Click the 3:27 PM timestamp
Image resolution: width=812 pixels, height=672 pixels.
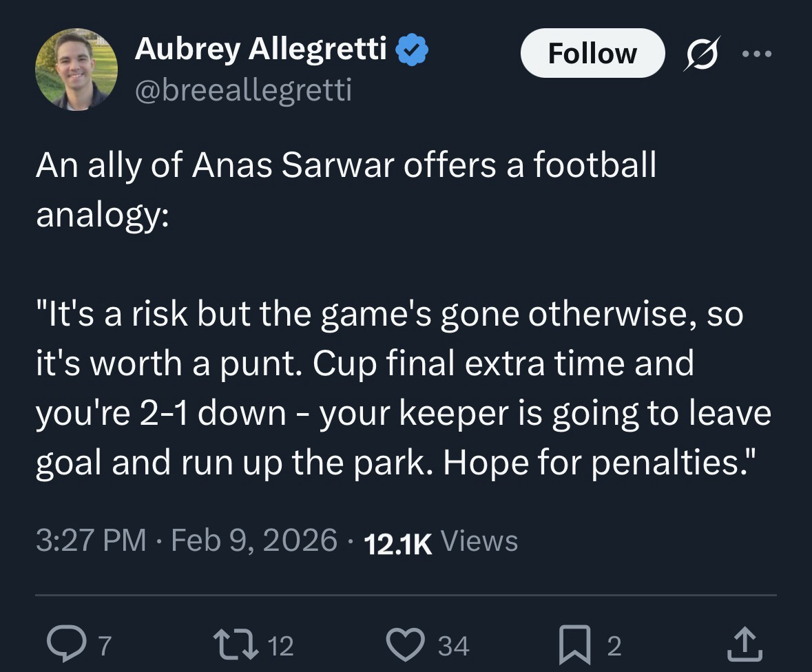coord(90,540)
